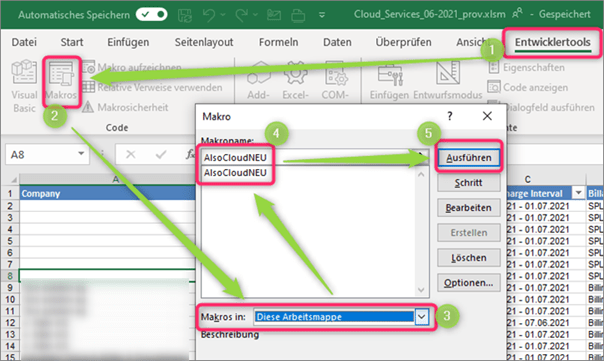Open the Charge Interval filter dropdown
Viewport: 604px width, 361px height.
click(x=578, y=192)
